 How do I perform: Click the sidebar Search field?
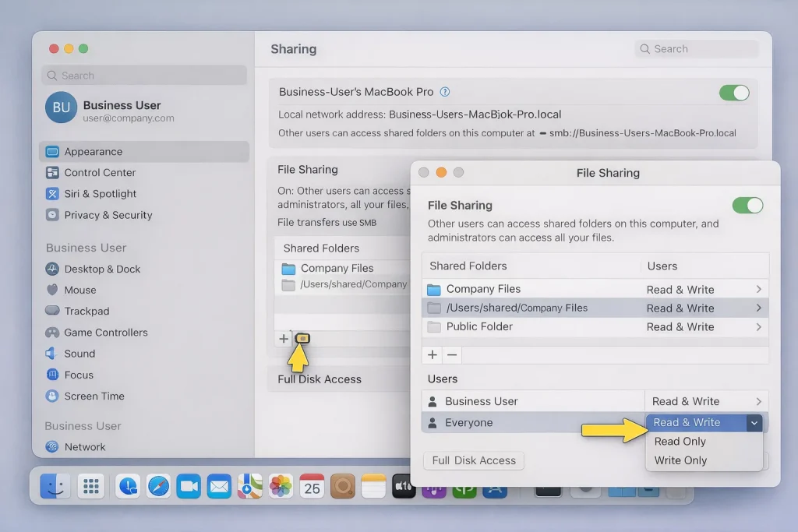144,76
